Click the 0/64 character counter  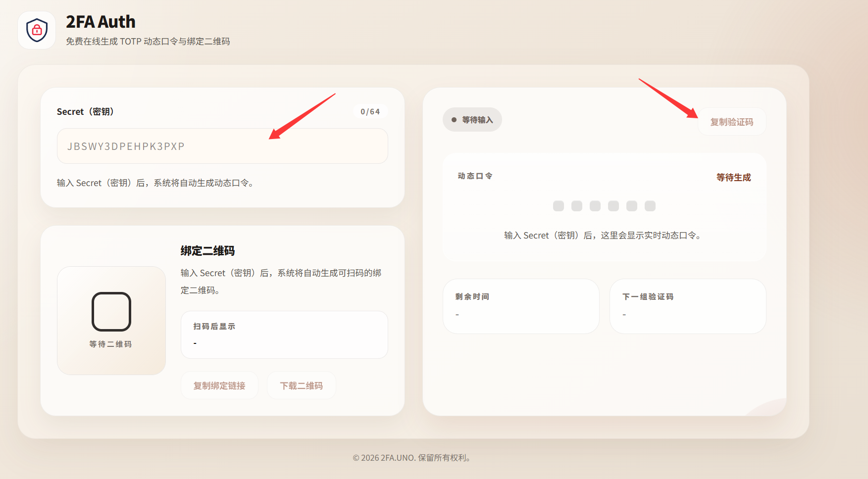coord(370,112)
